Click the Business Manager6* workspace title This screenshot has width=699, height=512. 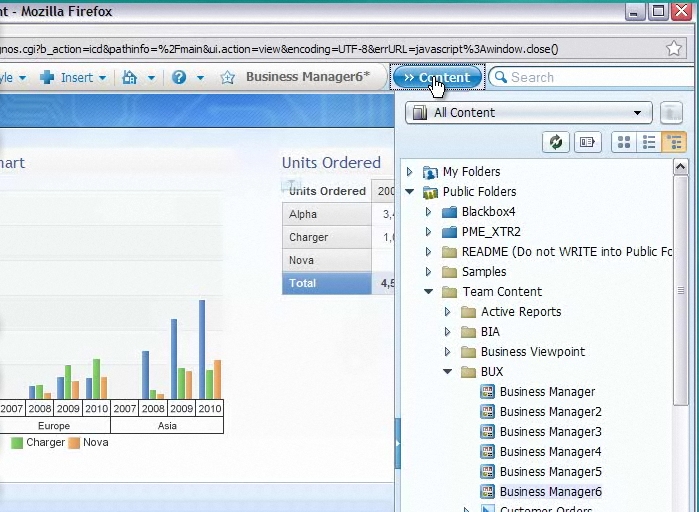pos(308,77)
